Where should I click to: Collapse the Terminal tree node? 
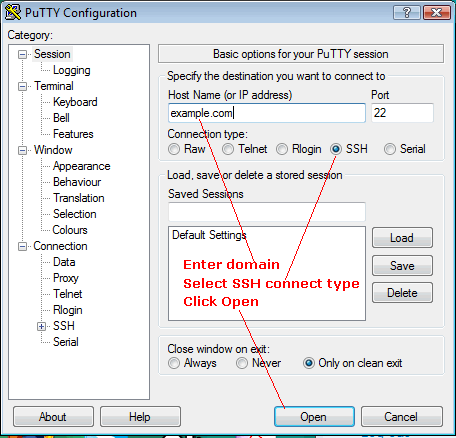tap(22, 86)
